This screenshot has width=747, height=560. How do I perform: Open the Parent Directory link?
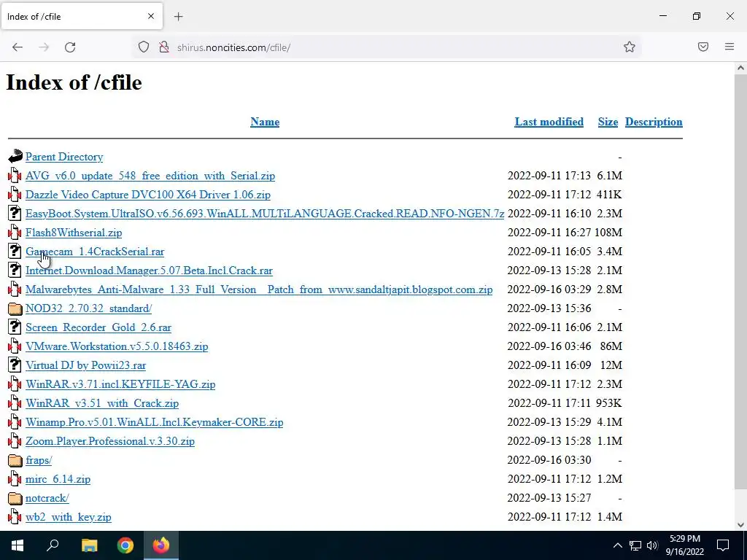pyautogui.click(x=64, y=157)
